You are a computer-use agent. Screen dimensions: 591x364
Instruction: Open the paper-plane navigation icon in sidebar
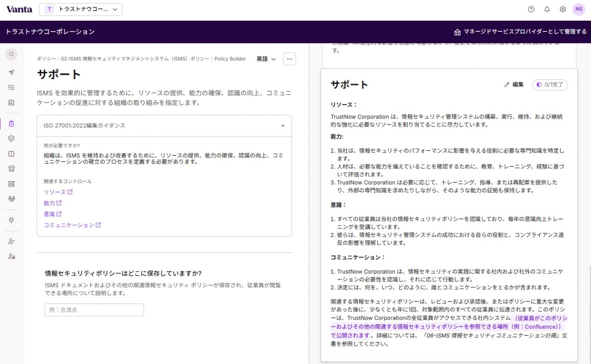(12, 72)
